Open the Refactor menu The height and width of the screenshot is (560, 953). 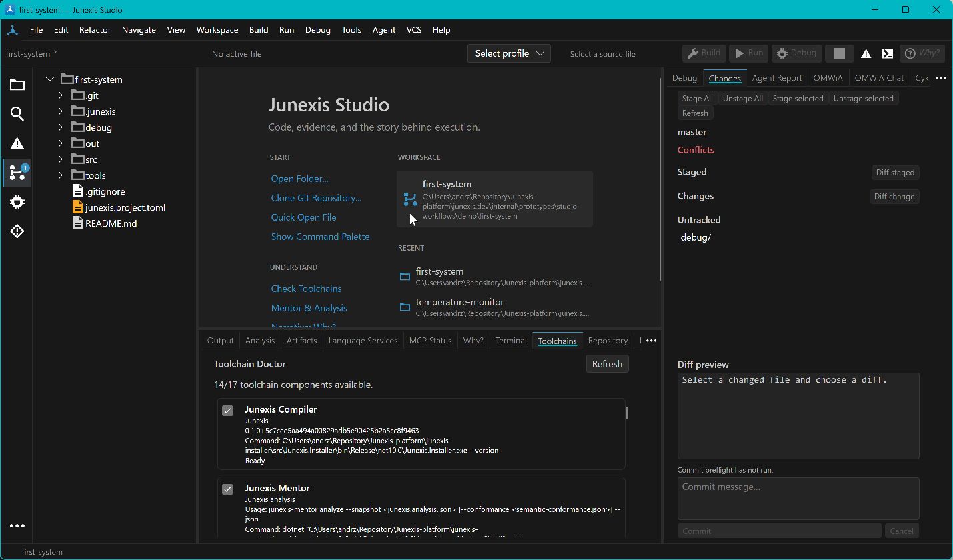click(95, 30)
